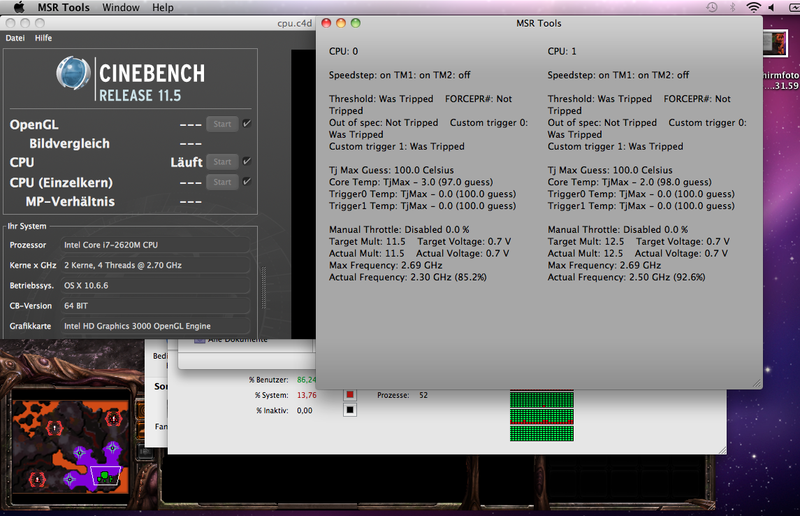Click 'Core Temp: TjMax - 3.0' line
Viewport: 800px width, 516px height.
tap(411, 182)
